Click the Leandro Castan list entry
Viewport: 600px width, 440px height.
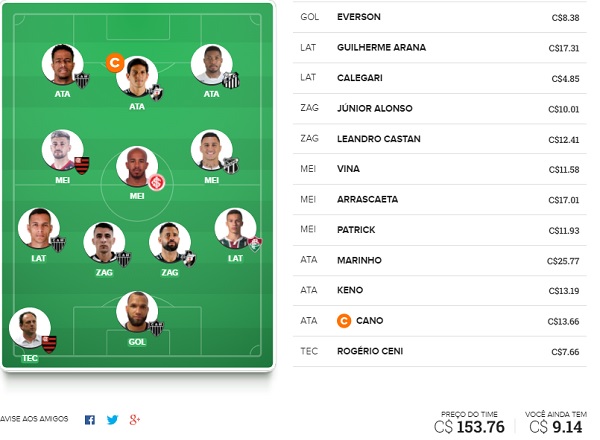click(x=440, y=139)
